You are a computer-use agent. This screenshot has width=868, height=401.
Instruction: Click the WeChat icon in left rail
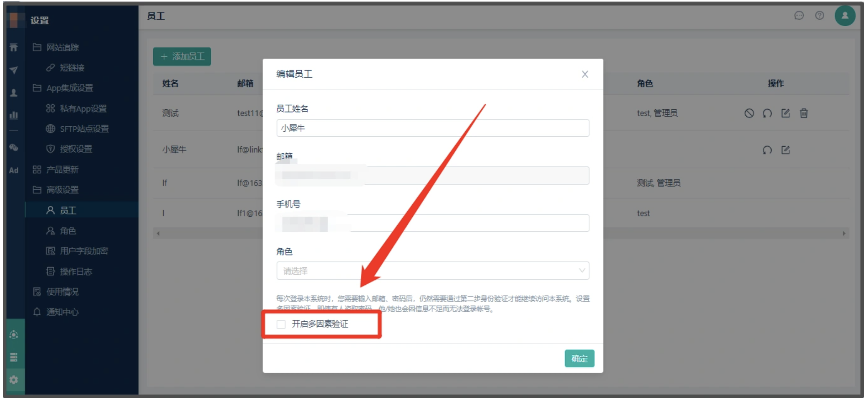tap(14, 148)
